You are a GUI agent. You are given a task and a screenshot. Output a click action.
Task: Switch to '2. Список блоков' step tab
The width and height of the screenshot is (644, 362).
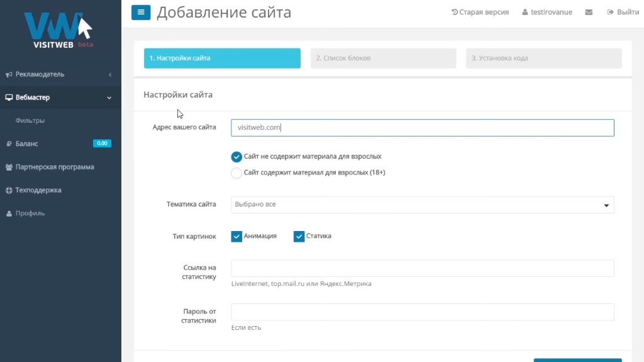(383, 58)
